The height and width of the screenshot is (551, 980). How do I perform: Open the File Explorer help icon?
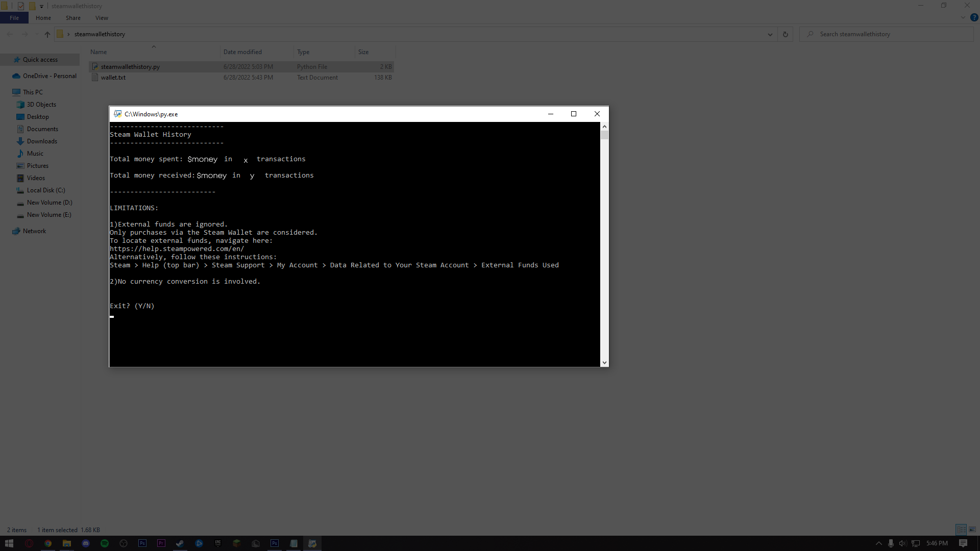(x=974, y=18)
